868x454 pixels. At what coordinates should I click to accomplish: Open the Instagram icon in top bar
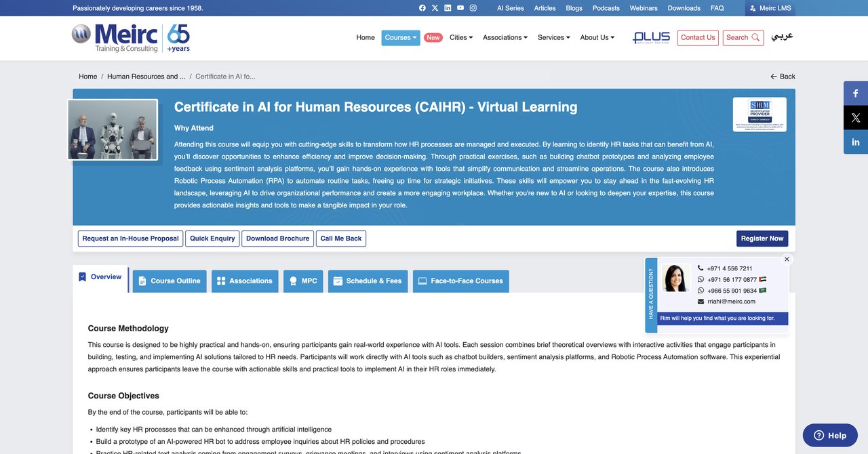tap(473, 8)
